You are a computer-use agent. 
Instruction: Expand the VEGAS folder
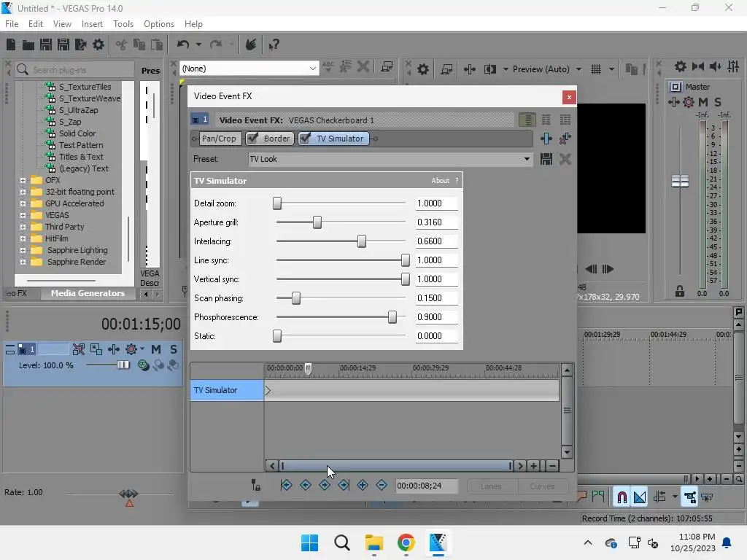(x=23, y=215)
